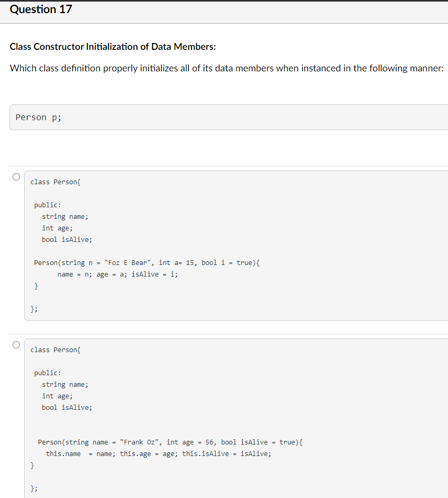
Task: Click 'bool isAlive;' in the first option
Action: click(67, 239)
